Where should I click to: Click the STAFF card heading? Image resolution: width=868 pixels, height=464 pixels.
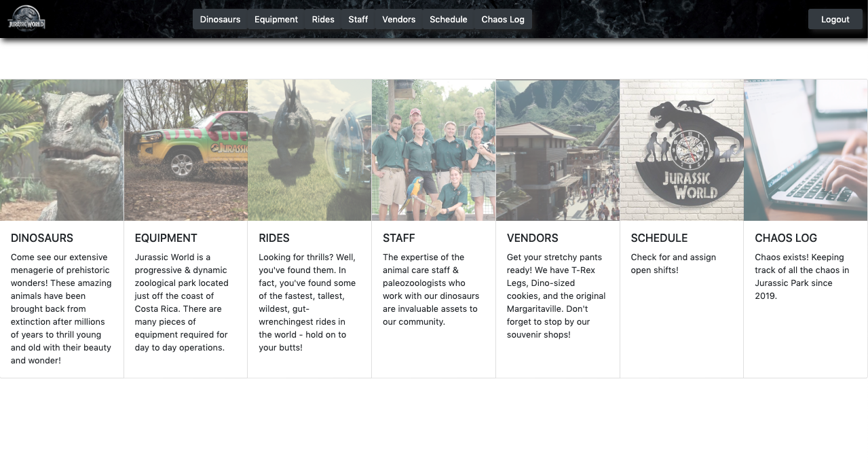pyautogui.click(x=399, y=238)
